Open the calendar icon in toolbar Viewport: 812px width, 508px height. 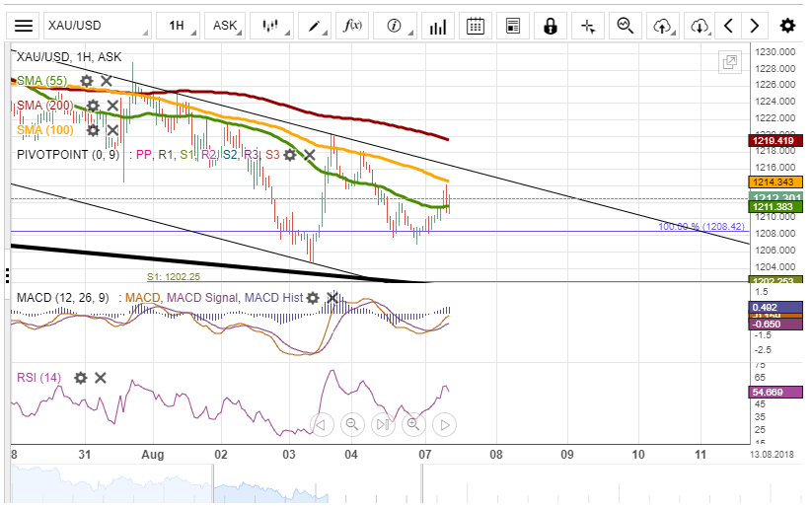coord(476,26)
